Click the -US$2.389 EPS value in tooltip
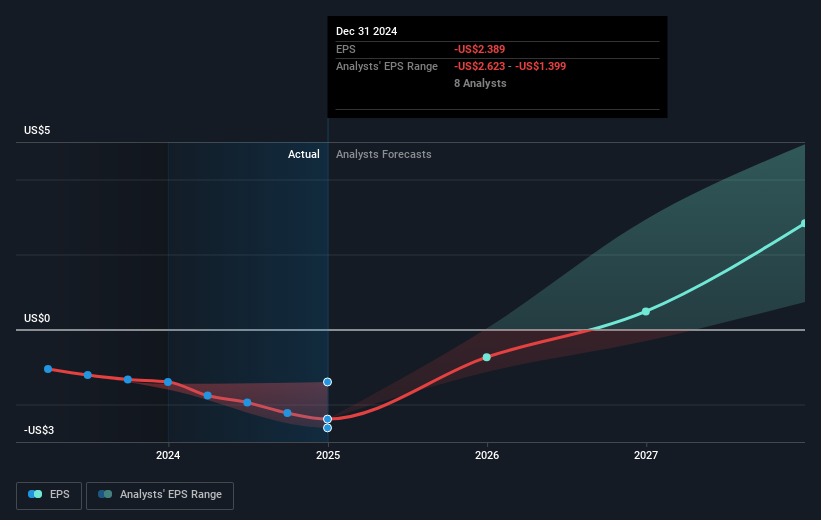Screen dimensions: 821x520 pos(480,49)
